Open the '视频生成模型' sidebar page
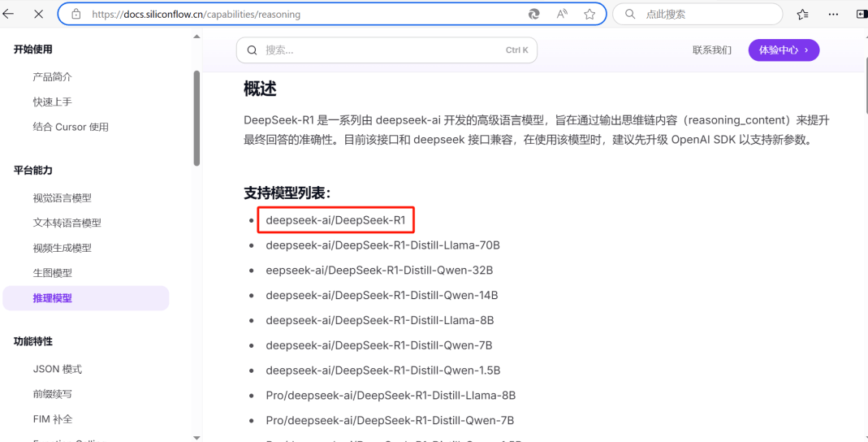The width and height of the screenshot is (868, 442). 62,248
